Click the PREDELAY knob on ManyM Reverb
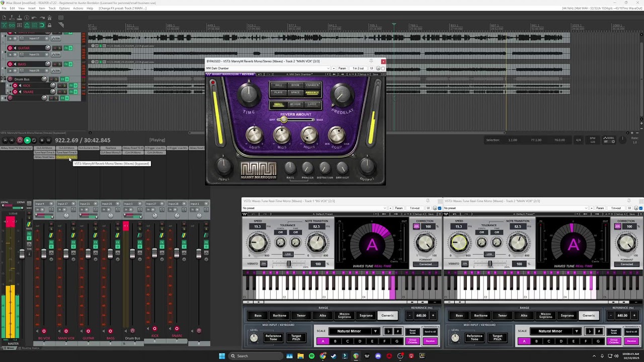This screenshot has height=362, width=644. pyautogui.click(x=342, y=95)
